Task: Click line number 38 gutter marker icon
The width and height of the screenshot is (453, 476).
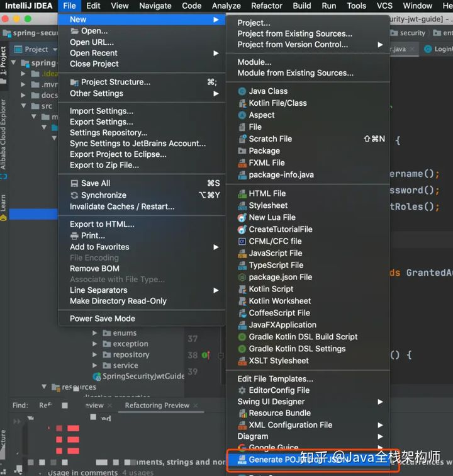Action: point(206,355)
